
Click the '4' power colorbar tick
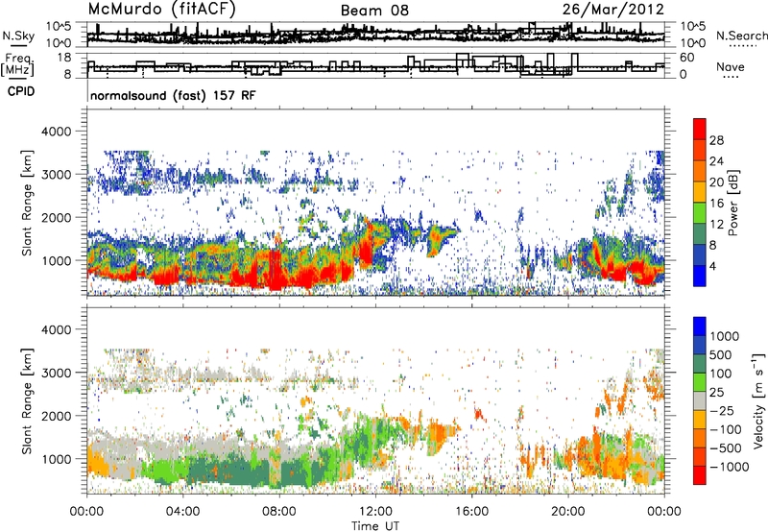coord(712,266)
